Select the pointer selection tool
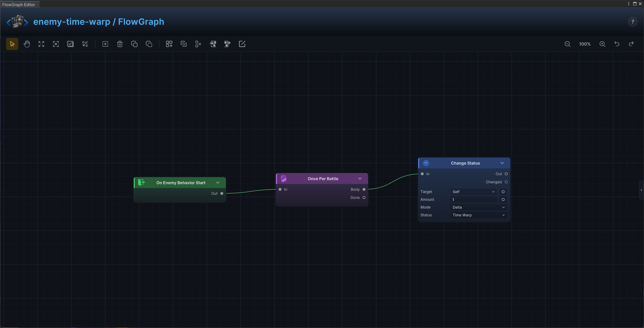 (x=12, y=44)
